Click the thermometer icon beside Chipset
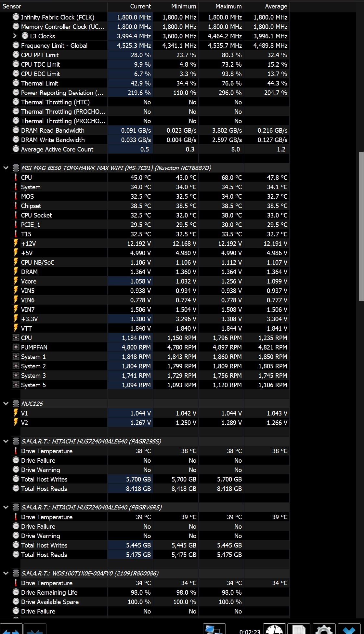The image size is (364, 634). 16,205
